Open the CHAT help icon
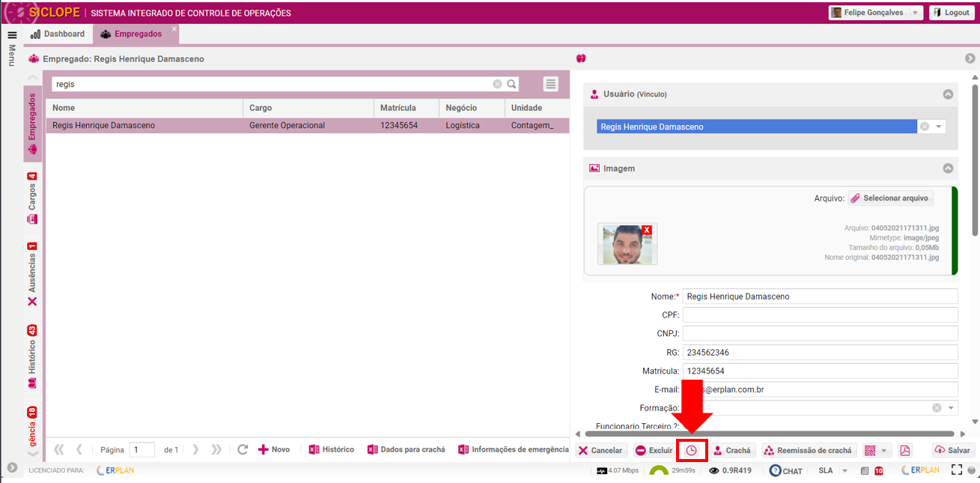This screenshot has width=980, height=483. 786,470
